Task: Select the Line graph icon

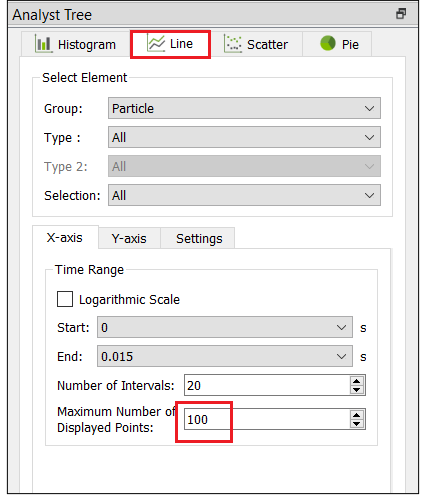Action: coord(156,44)
